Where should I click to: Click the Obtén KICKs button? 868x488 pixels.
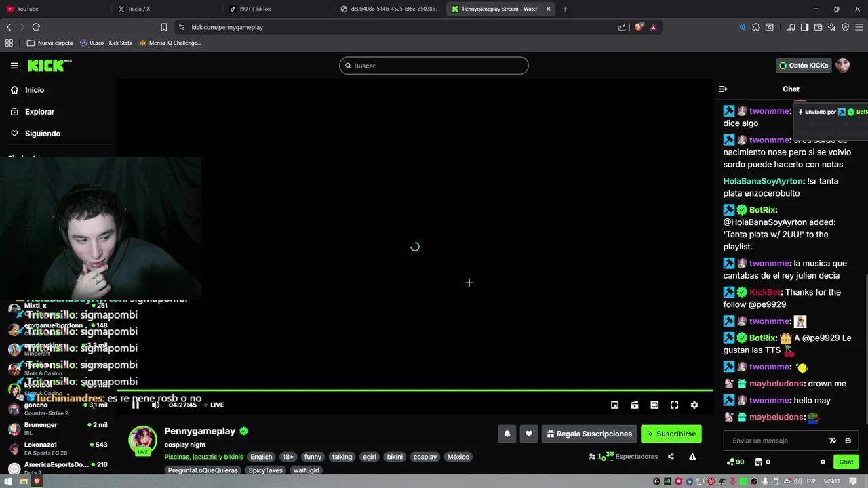point(804,66)
